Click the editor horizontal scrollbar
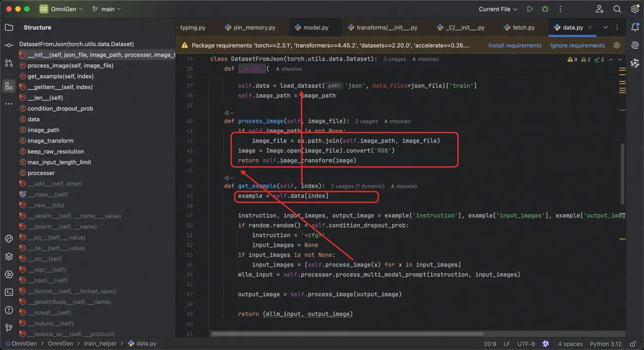The image size is (644, 350). click(347, 334)
